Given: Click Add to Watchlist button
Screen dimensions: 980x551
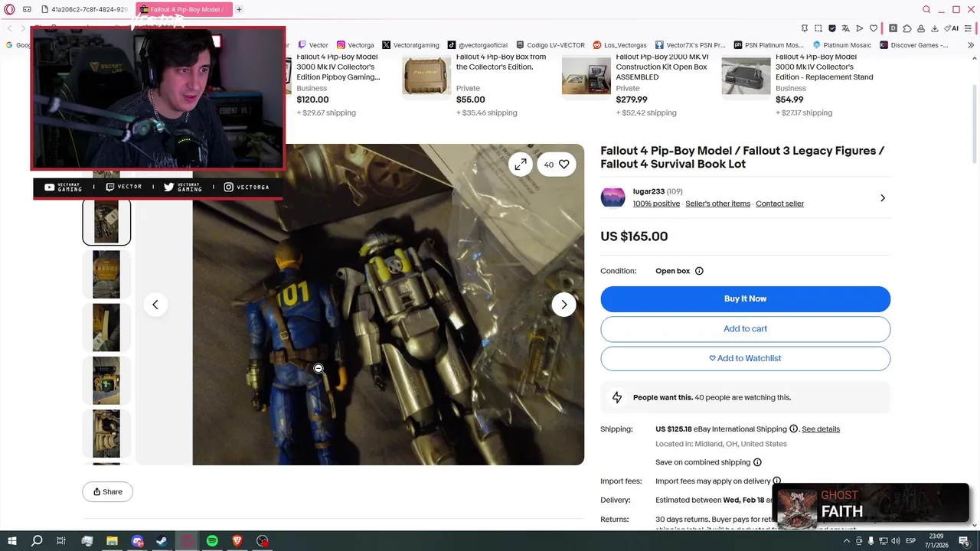Looking at the screenshot, I should 745,358.
